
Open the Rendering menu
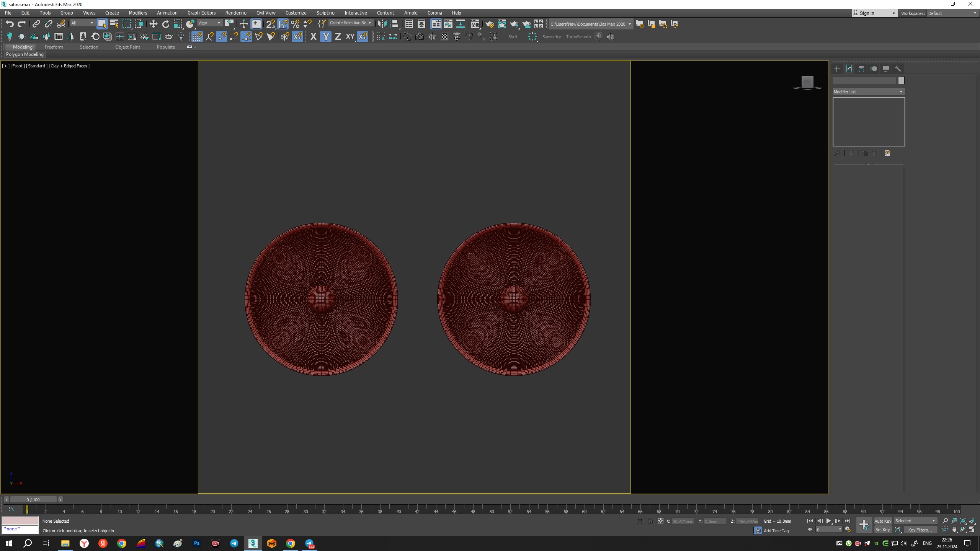(x=235, y=13)
